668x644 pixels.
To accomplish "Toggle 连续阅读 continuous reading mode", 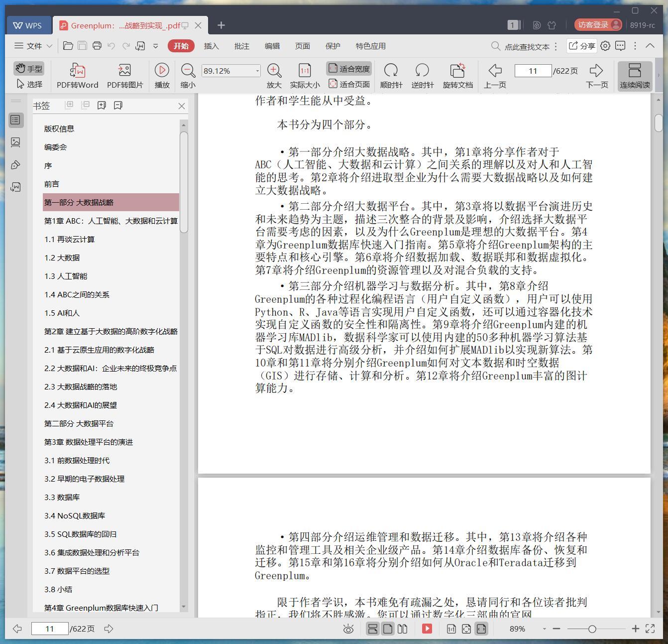I will coord(635,76).
